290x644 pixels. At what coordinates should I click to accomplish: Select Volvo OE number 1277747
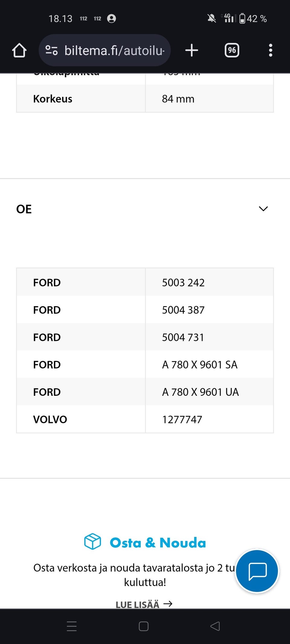tap(182, 419)
